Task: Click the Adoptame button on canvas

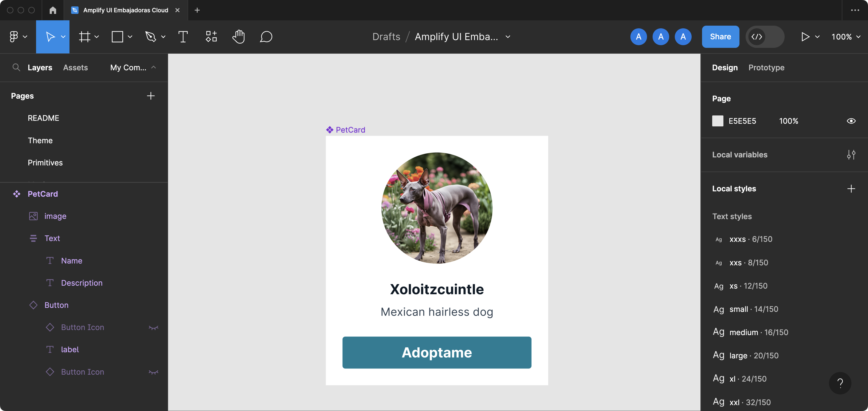Action: [437, 352]
